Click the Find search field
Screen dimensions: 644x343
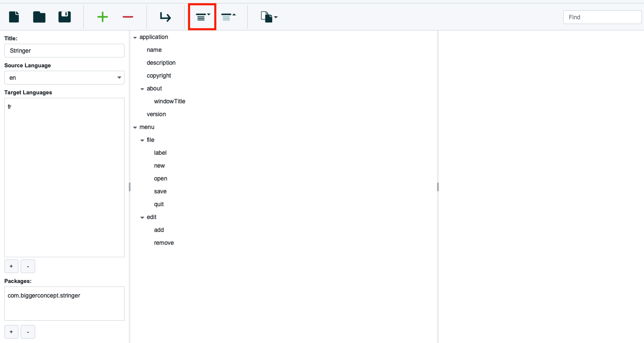point(602,17)
